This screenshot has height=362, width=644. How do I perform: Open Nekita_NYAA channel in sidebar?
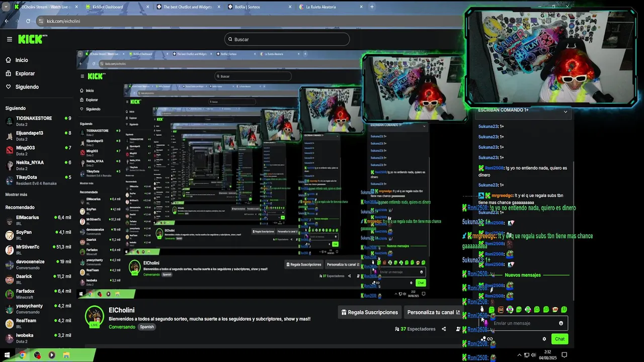point(38,165)
